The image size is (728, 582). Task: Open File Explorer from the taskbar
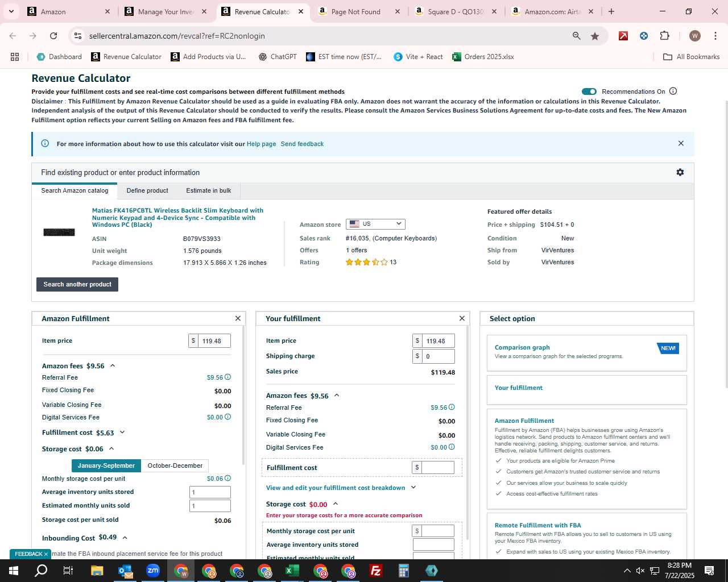coord(97,571)
